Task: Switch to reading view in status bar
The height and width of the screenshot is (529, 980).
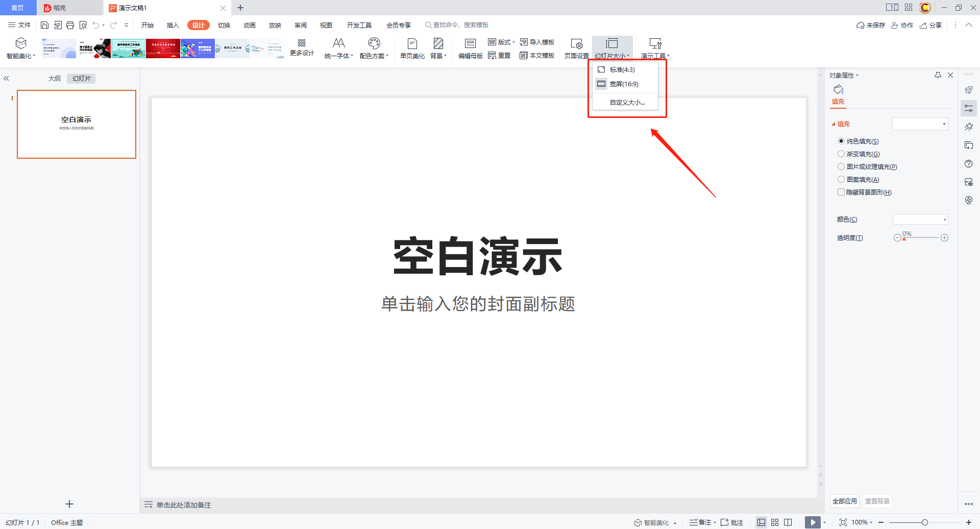Action: [788, 522]
